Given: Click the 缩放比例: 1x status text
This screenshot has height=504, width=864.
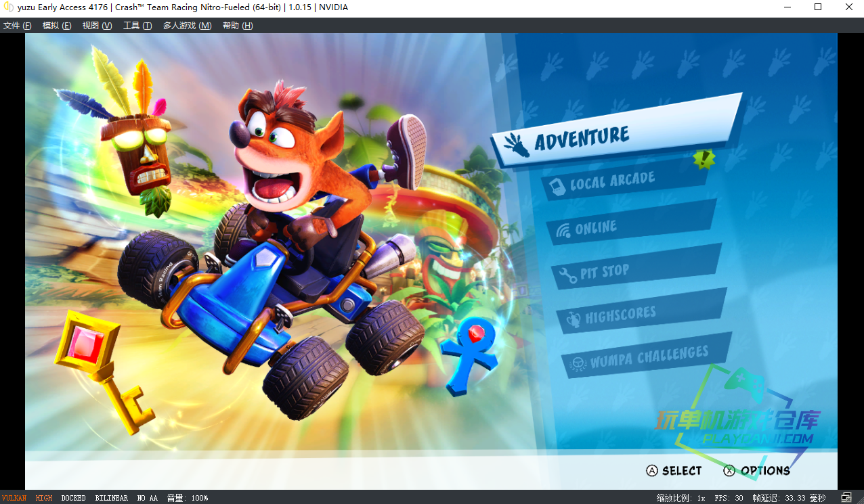Looking at the screenshot, I should 681,498.
